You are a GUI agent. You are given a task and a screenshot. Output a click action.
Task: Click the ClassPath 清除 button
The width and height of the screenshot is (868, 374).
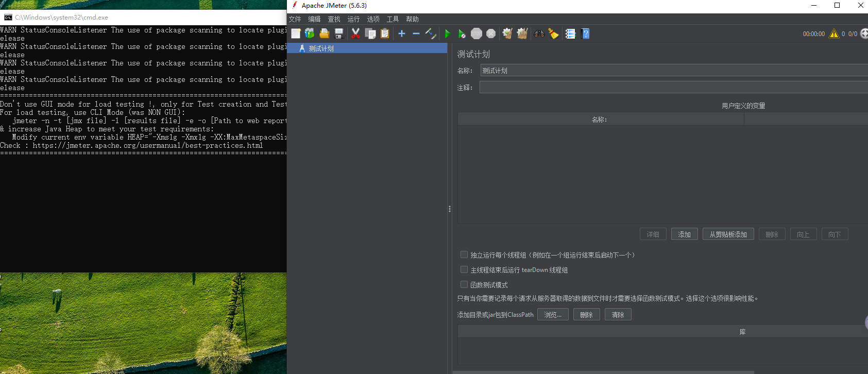[x=618, y=315]
